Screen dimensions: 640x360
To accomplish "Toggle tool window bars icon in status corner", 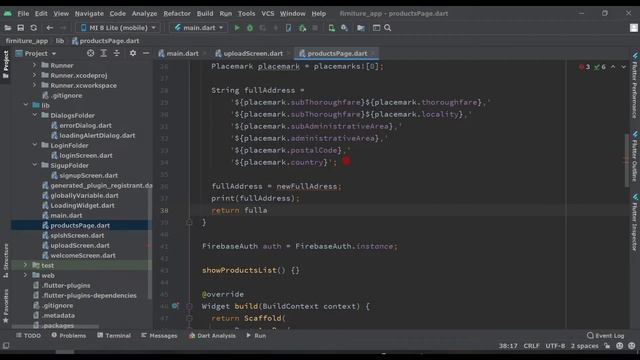I will [6, 346].
